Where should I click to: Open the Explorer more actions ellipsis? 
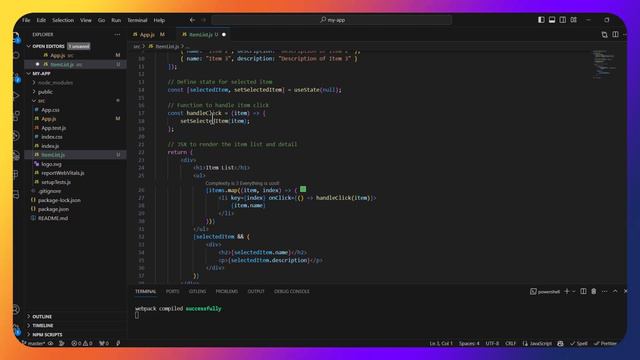(x=118, y=35)
